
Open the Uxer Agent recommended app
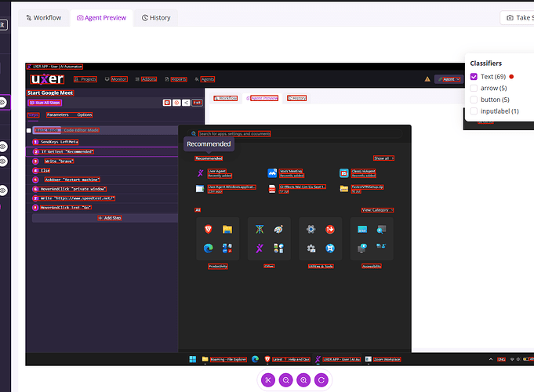(x=215, y=173)
